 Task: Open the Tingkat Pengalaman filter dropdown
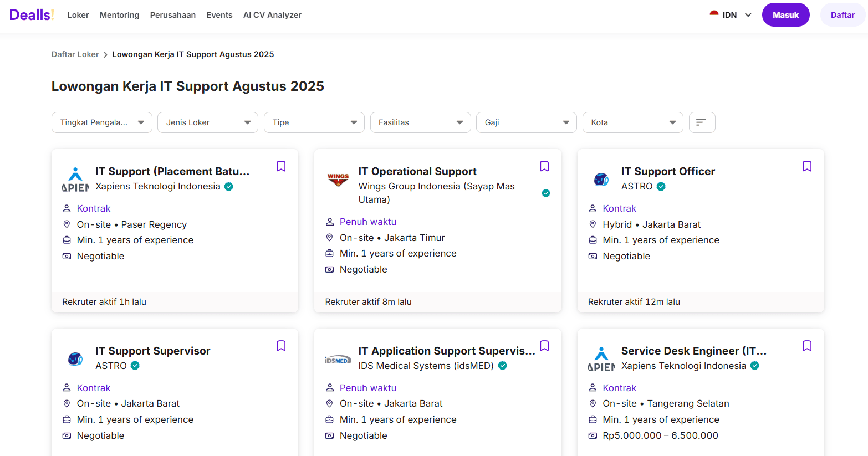pos(102,122)
